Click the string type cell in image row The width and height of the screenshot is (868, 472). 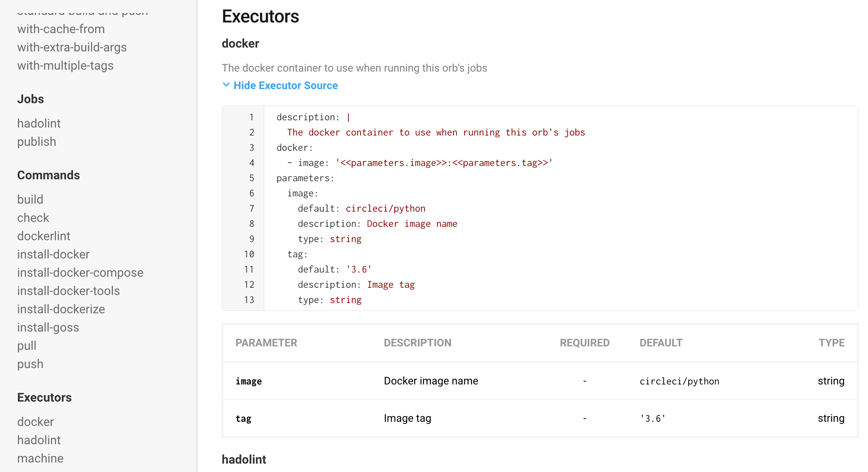point(831,381)
